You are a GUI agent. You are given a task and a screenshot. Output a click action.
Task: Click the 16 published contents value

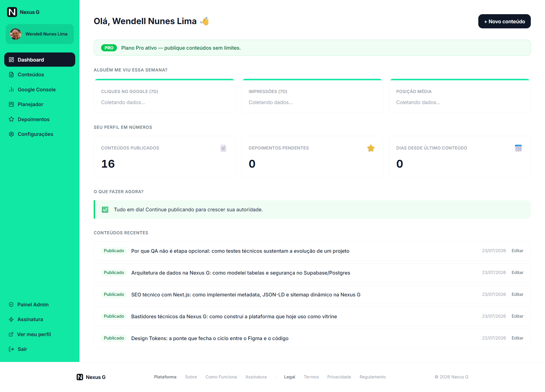[108, 164]
